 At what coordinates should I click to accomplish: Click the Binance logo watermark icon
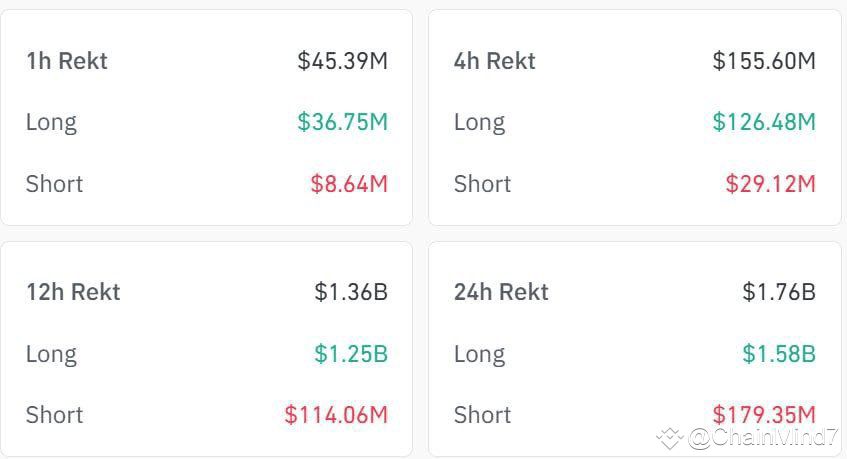[x=670, y=437]
